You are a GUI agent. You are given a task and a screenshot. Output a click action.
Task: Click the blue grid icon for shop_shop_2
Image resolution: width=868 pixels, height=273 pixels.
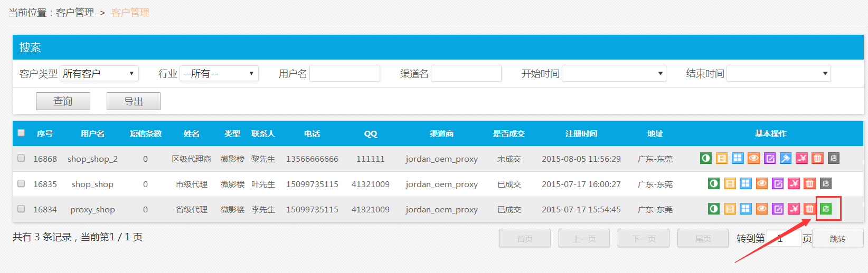[x=738, y=158]
